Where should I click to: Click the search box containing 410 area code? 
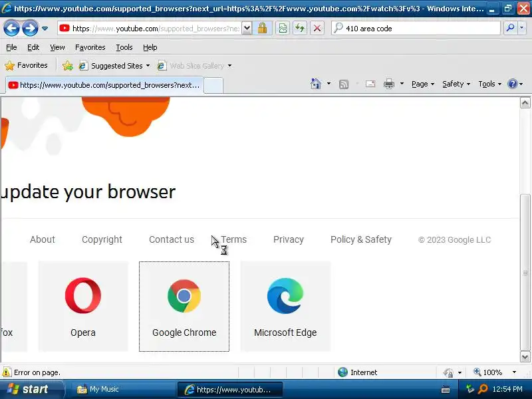[x=415, y=29]
